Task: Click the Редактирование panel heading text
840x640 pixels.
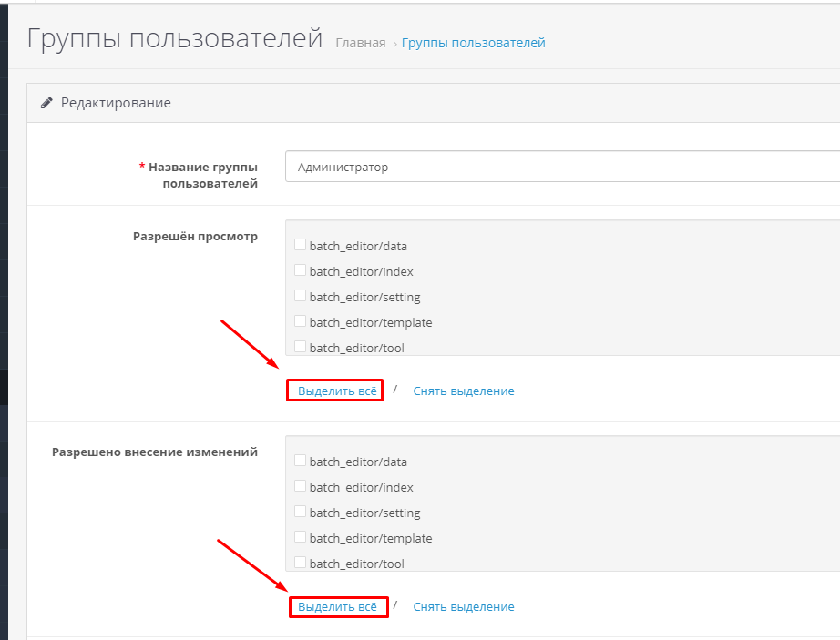Action: pos(116,103)
